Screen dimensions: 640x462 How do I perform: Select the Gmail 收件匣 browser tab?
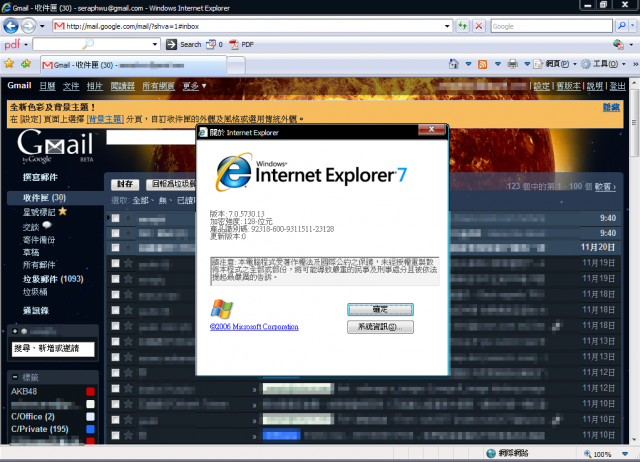[x=133, y=65]
